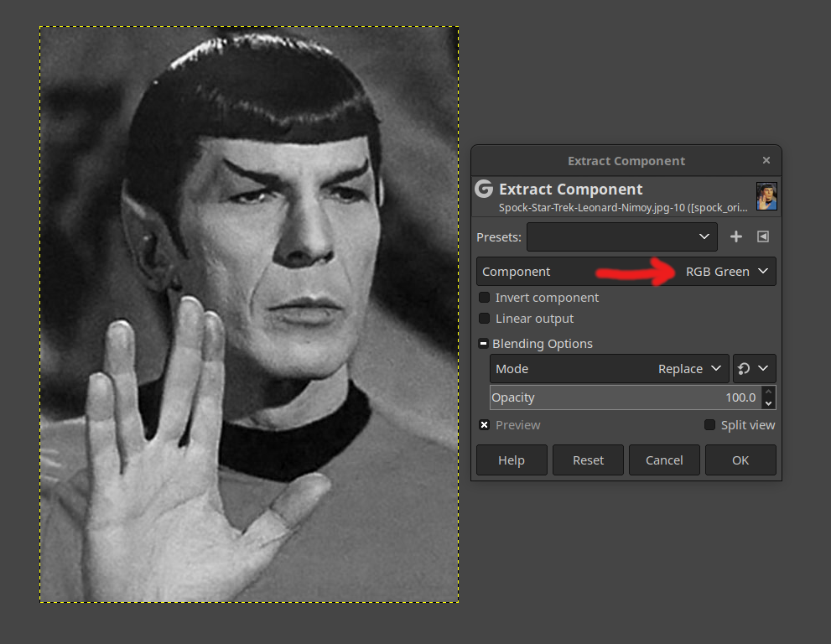Open the Presets dropdown
Viewport: 831px width, 644px height.
(621, 237)
